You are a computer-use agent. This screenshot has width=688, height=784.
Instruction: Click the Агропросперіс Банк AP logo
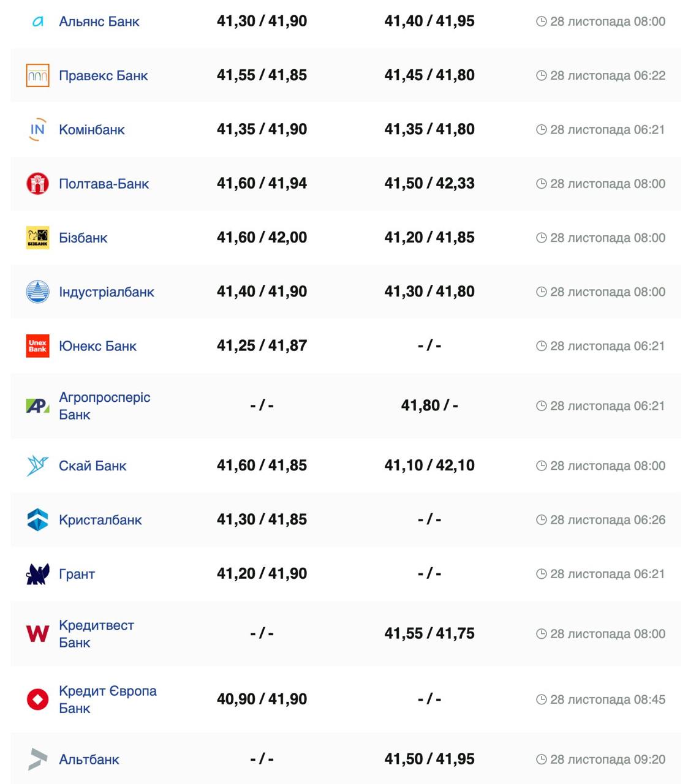click(x=37, y=405)
